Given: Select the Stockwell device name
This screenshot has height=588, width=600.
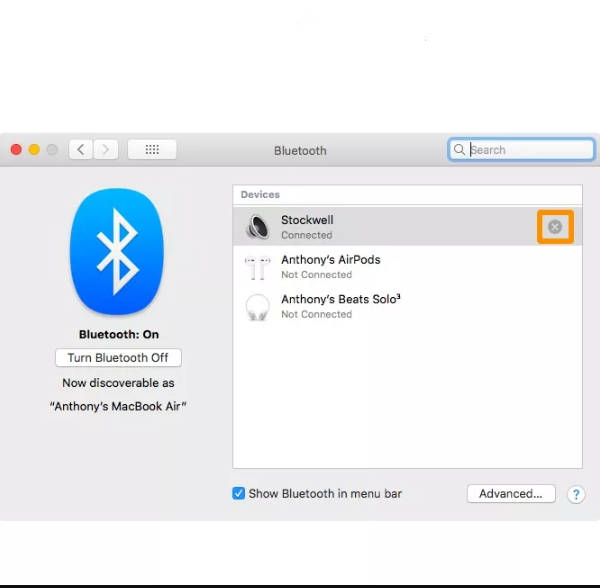Looking at the screenshot, I should 307,220.
